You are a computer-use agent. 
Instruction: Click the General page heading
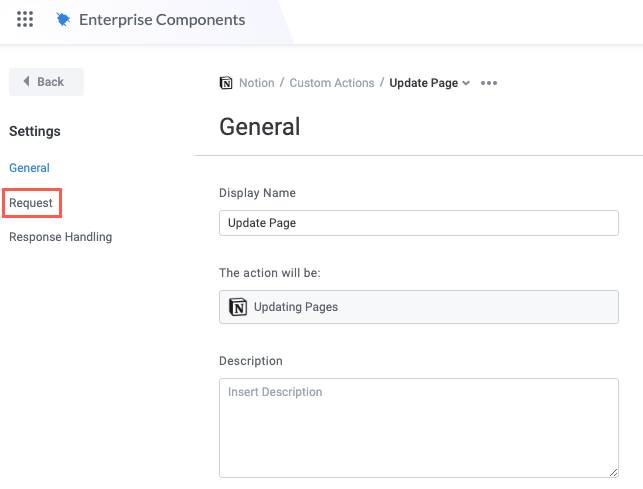point(260,126)
